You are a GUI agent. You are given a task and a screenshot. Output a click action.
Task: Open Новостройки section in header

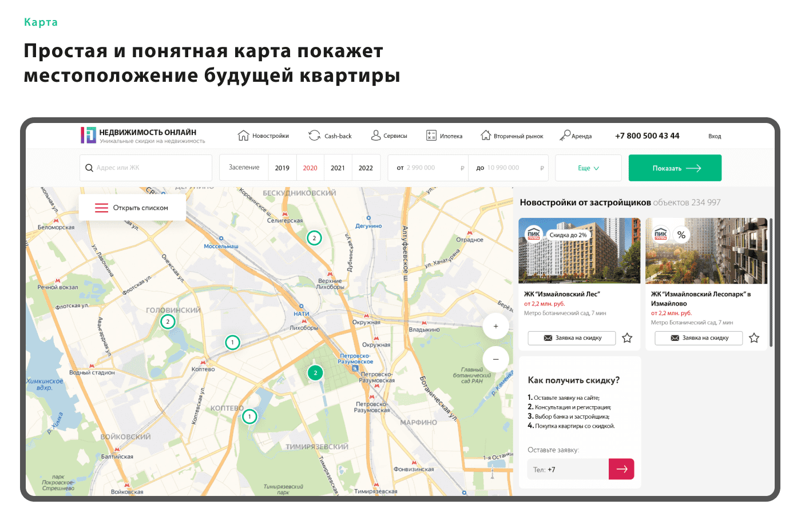click(264, 136)
